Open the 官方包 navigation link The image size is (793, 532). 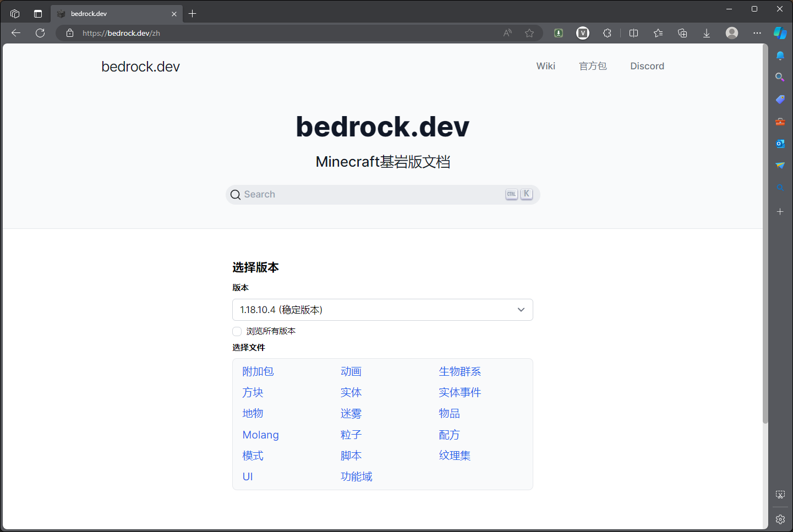[593, 66]
